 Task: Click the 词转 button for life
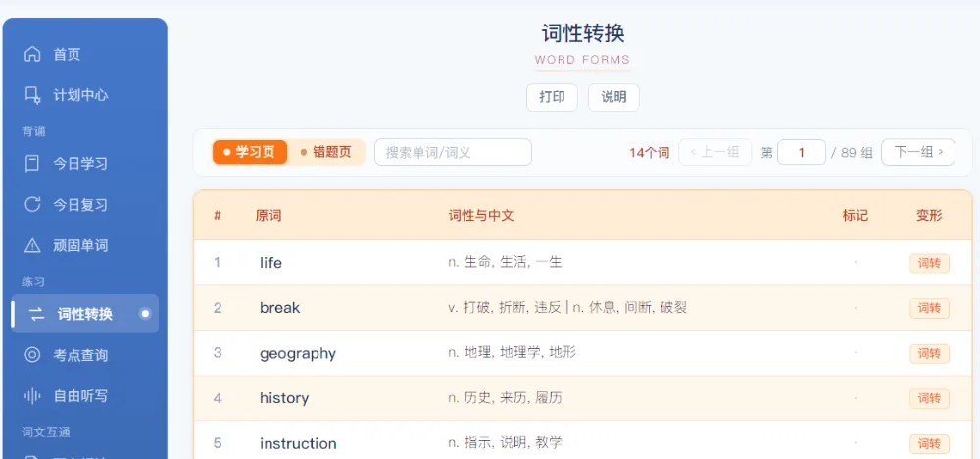929,263
